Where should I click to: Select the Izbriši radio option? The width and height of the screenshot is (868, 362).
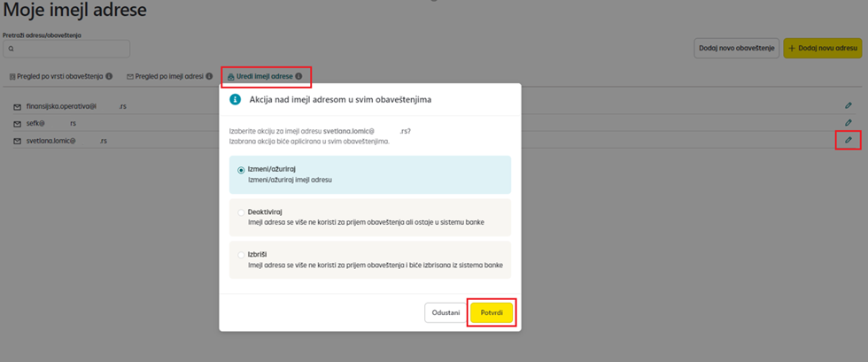pos(241,255)
